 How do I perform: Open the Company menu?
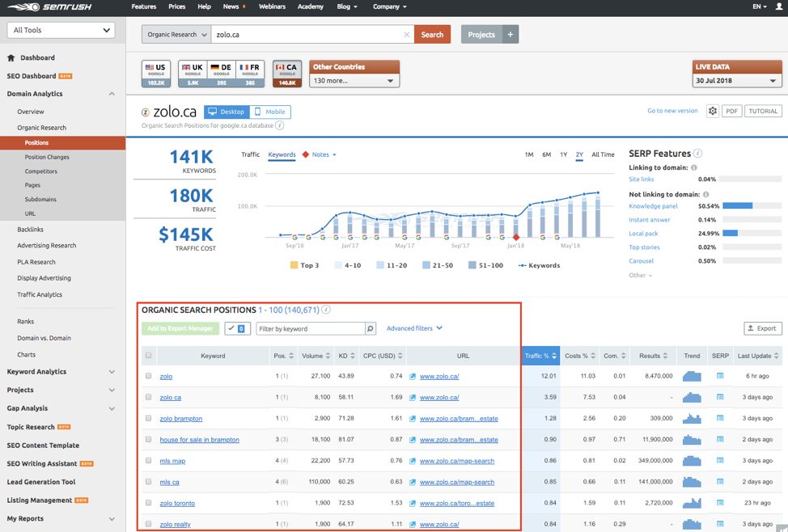389,7
